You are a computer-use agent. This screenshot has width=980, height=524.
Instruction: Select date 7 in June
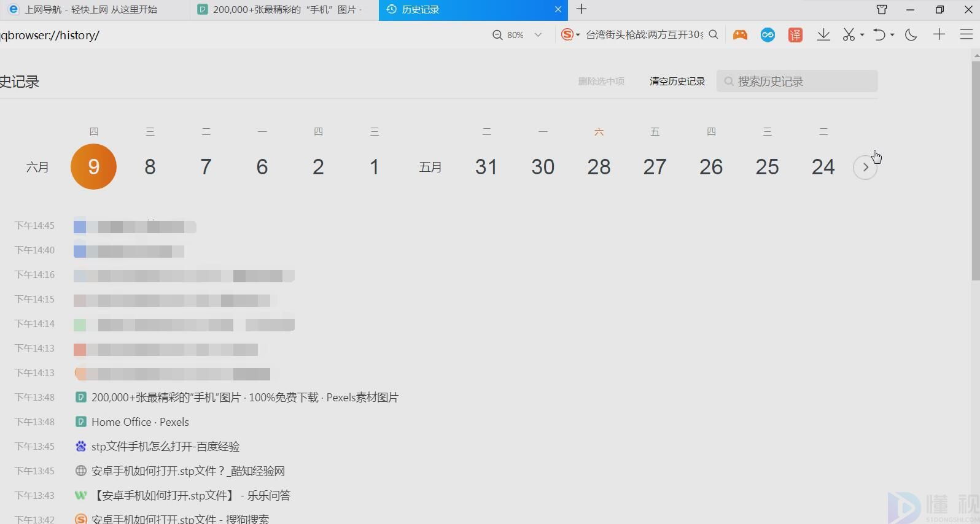206,166
